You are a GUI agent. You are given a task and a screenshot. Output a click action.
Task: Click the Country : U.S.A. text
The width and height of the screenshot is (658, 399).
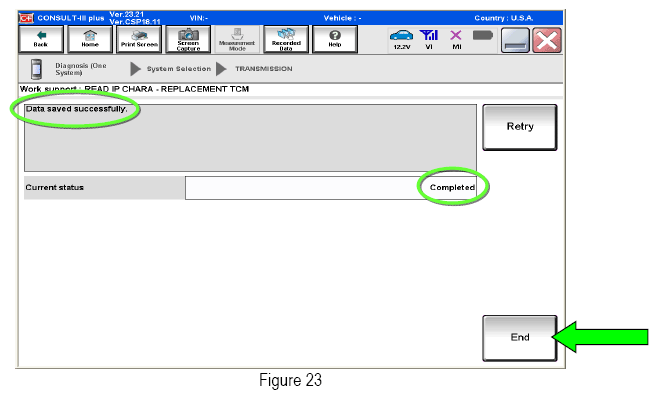point(504,18)
